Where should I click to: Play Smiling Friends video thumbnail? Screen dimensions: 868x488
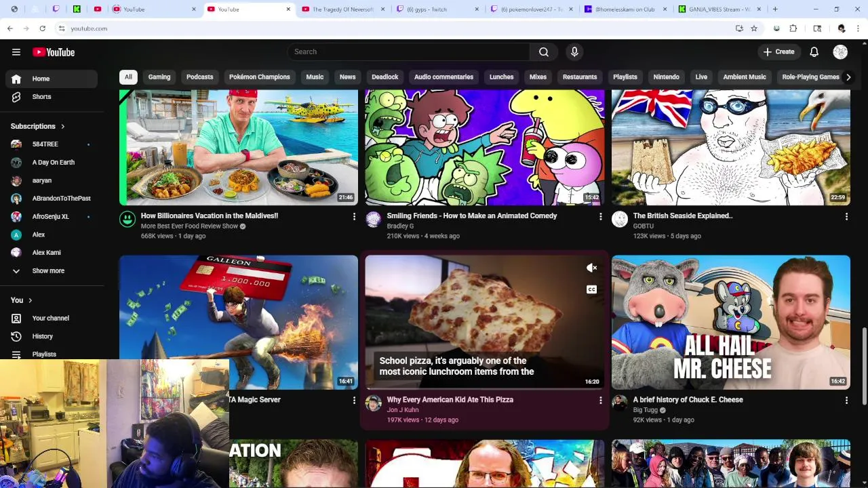[x=485, y=147]
